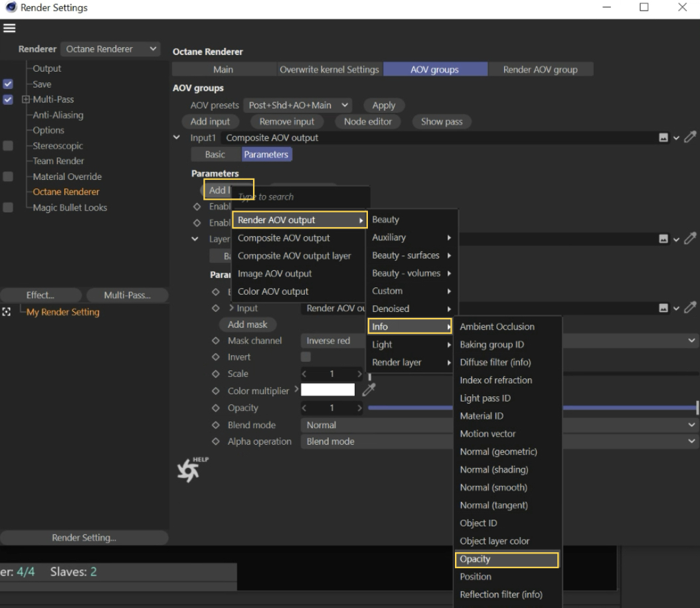Collapse the Layer section arrow
700x608 pixels.
[x=195, y=239]
